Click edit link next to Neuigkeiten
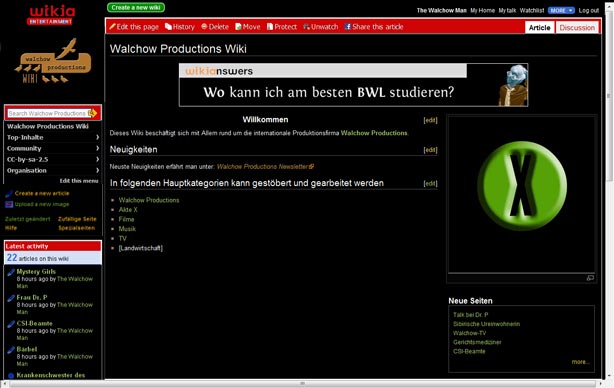Image resolution: width=614 pixels, height=388 pixels. [430, 150]
